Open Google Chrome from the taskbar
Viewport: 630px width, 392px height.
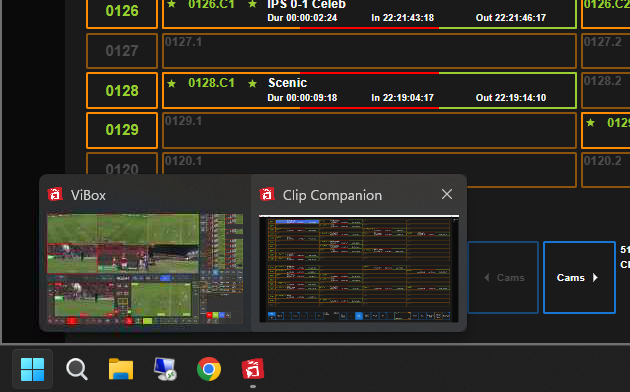(x=209, y=369)
